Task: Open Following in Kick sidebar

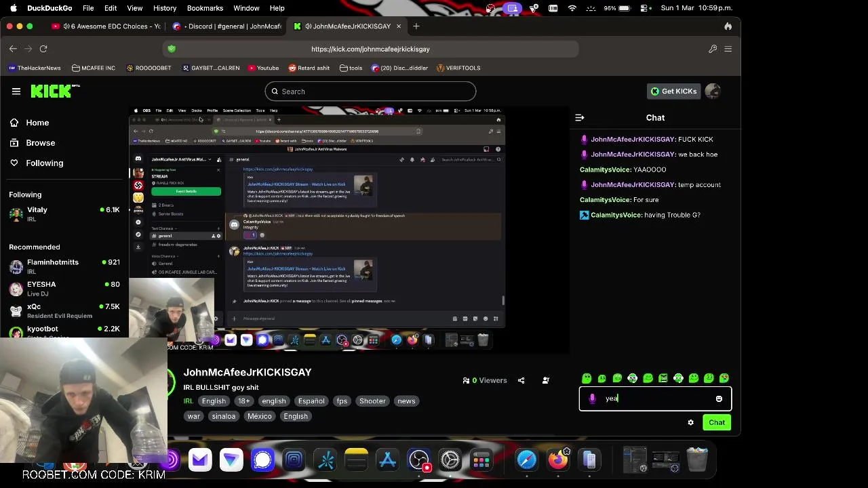Action: [37, 163]
